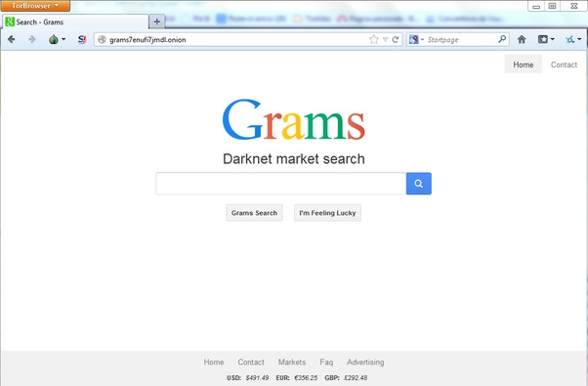Image resolution: width=588 pixels, height=386 pixels.
Task: Go to browser home page icon
Action: pos(522,39)
